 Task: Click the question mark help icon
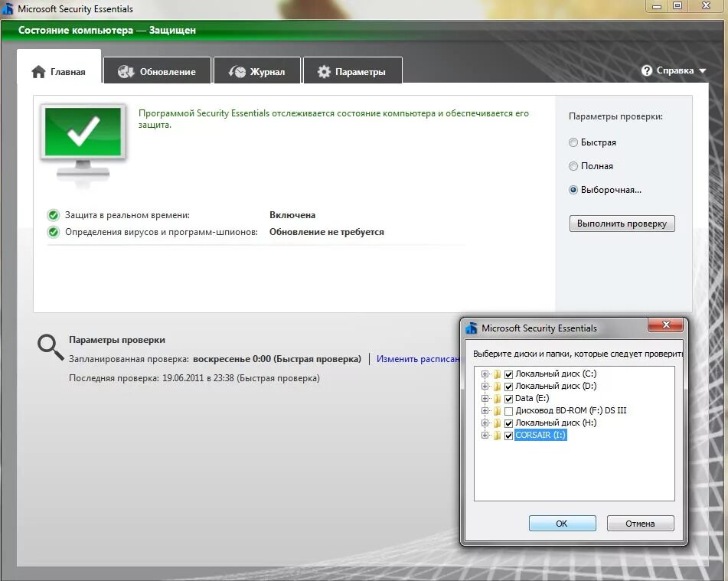point(647,70)
